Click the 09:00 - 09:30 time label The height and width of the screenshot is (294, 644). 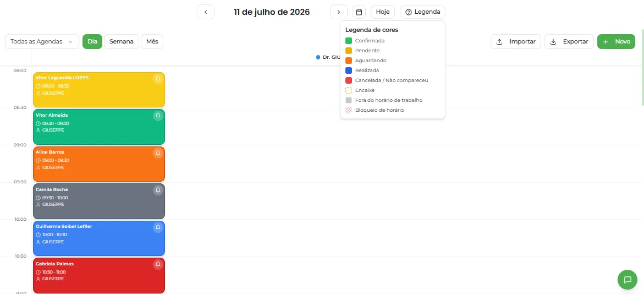pyautogui.click(x=56, y=160)
